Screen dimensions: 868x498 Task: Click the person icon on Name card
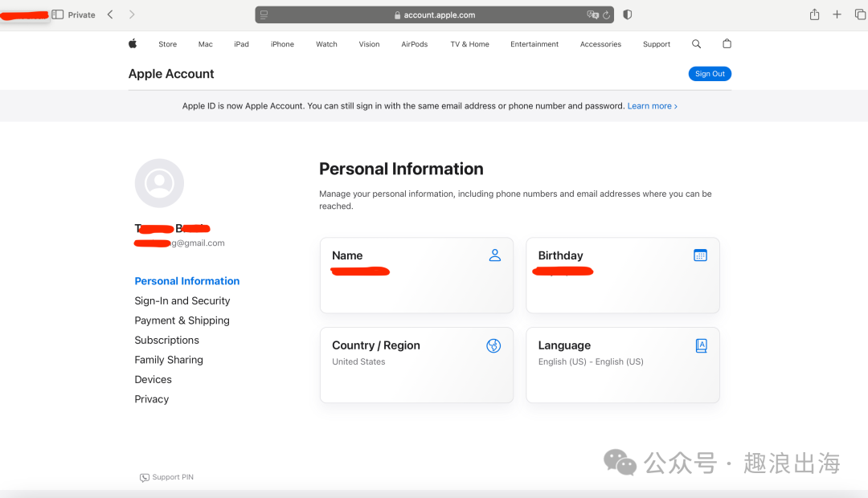tap(495, 255)
